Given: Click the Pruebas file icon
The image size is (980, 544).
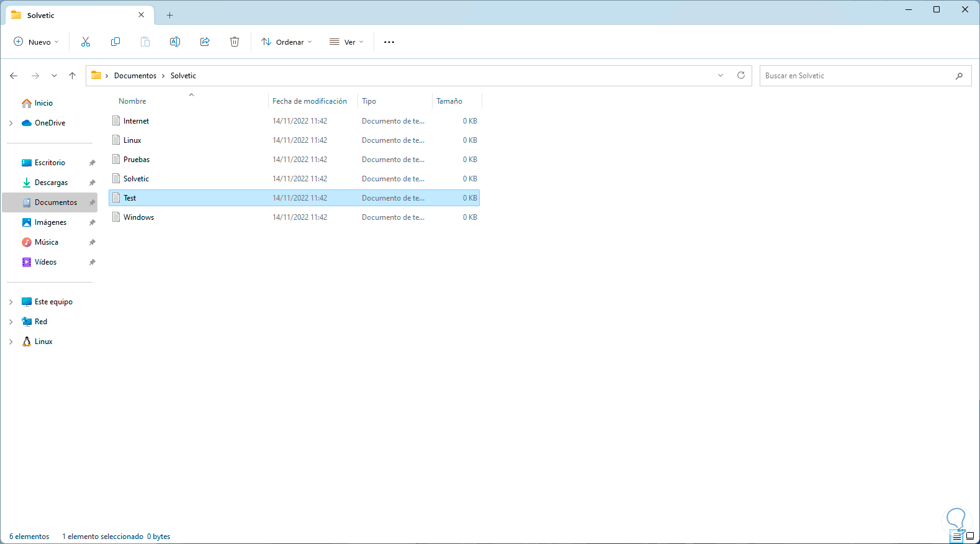Looking at the screenshot, I should coord(116,159).
